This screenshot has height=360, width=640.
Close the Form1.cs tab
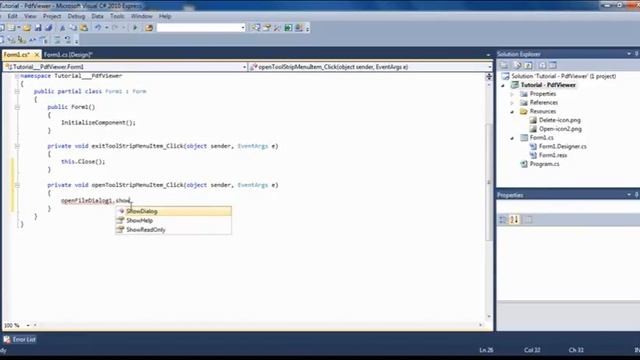(x=37, y=55)
